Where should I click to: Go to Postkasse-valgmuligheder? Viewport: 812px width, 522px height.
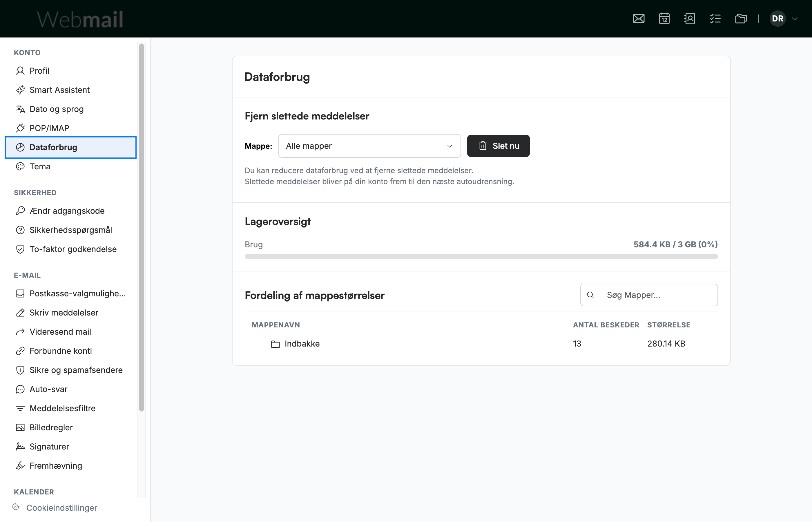coord(71,293)
